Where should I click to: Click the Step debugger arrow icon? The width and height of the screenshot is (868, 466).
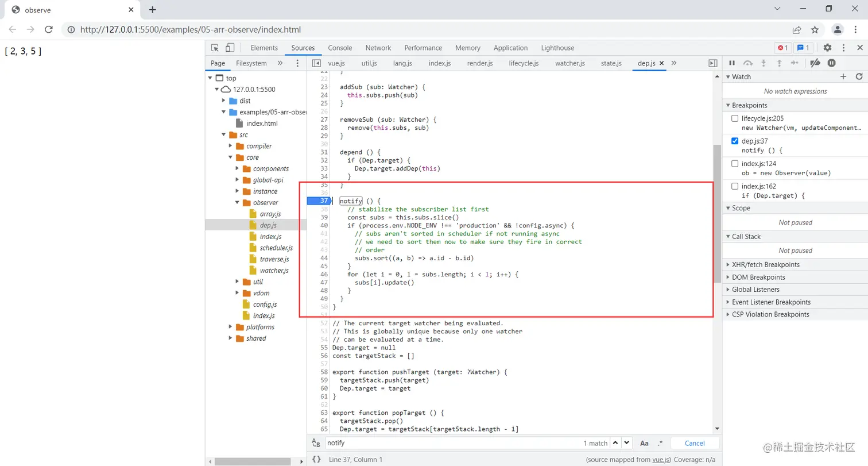[x=795, y=63]
